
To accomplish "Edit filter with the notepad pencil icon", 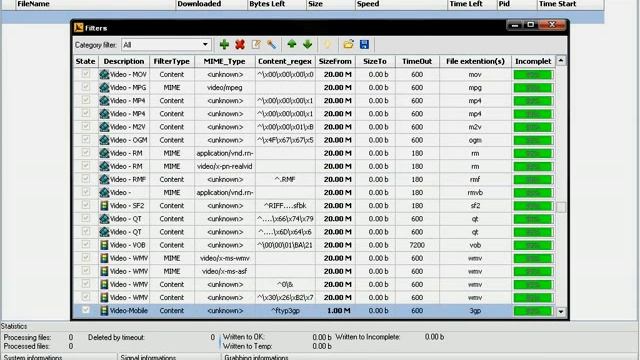I will [256, 44].
